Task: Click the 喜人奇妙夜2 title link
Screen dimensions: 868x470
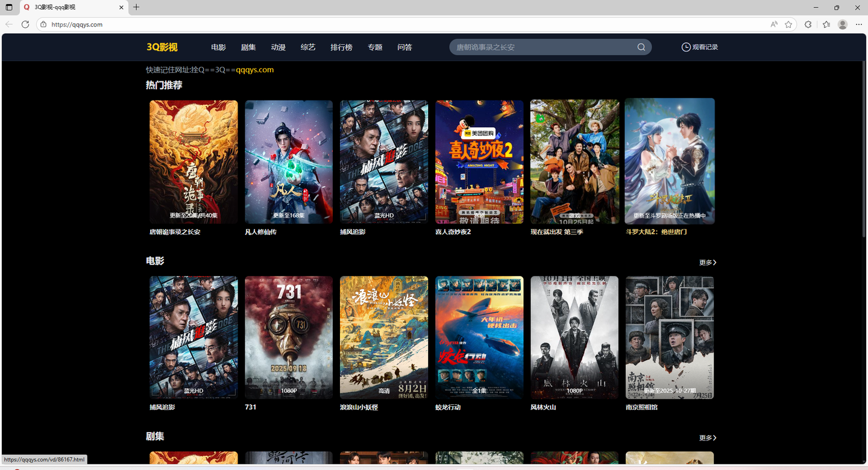Action: [x=453, y=232]
